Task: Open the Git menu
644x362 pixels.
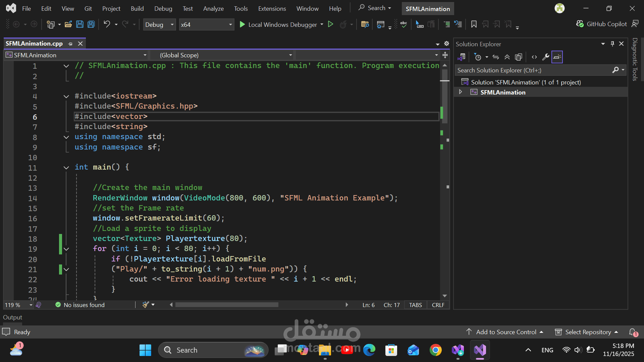Action: point(88,8)
